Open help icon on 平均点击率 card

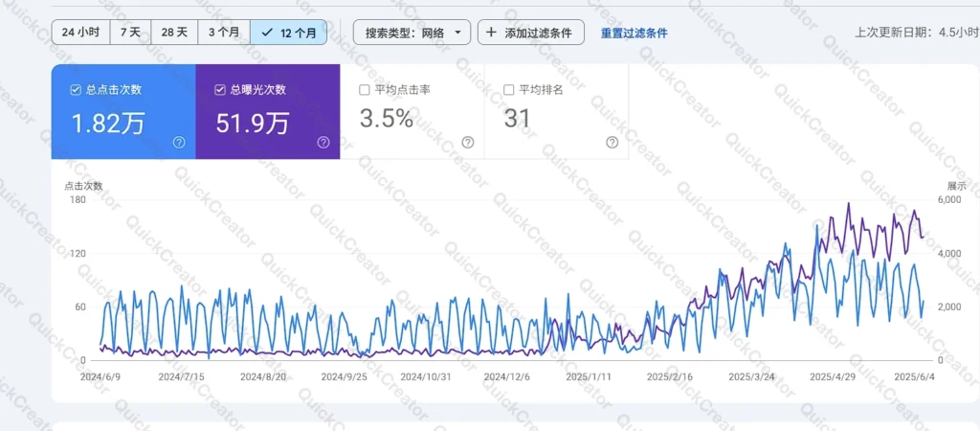[467, 143]
